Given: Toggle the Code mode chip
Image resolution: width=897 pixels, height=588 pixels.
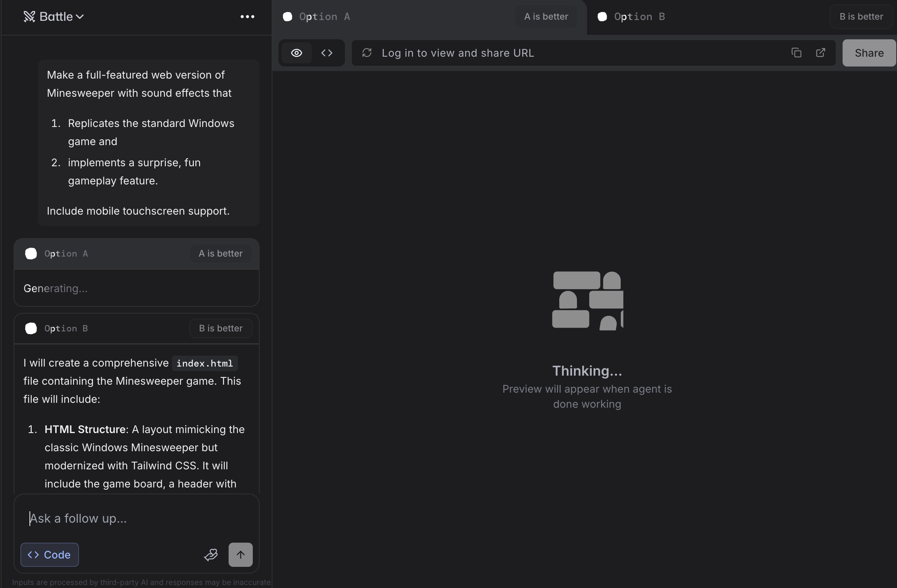Looking at the screenshot, I should 49,555.
